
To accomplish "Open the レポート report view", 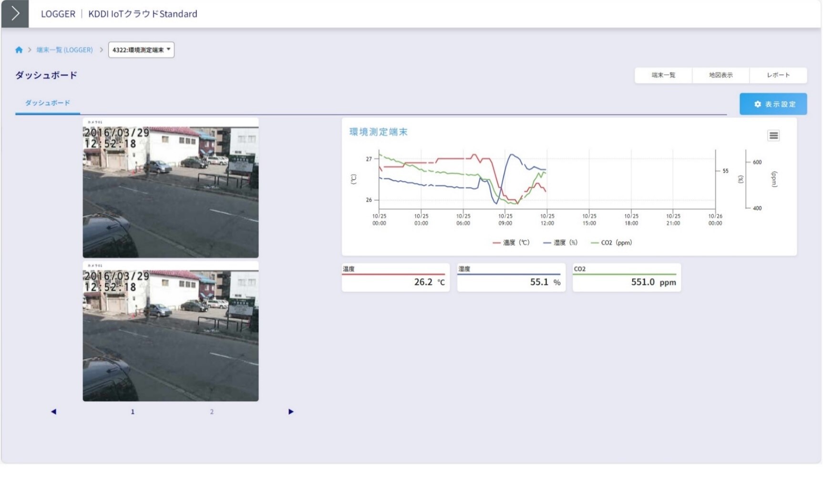I will (778, 75).
